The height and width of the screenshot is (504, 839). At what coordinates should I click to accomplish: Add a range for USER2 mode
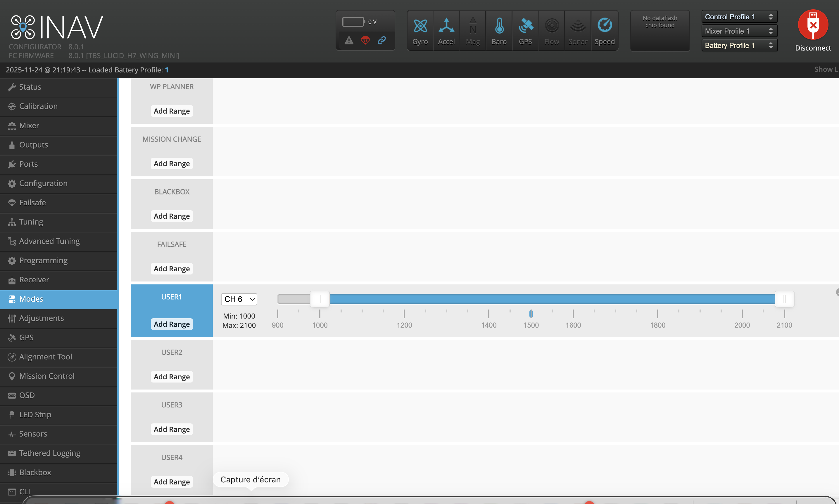pyautogui.click(x=172, y=377)
